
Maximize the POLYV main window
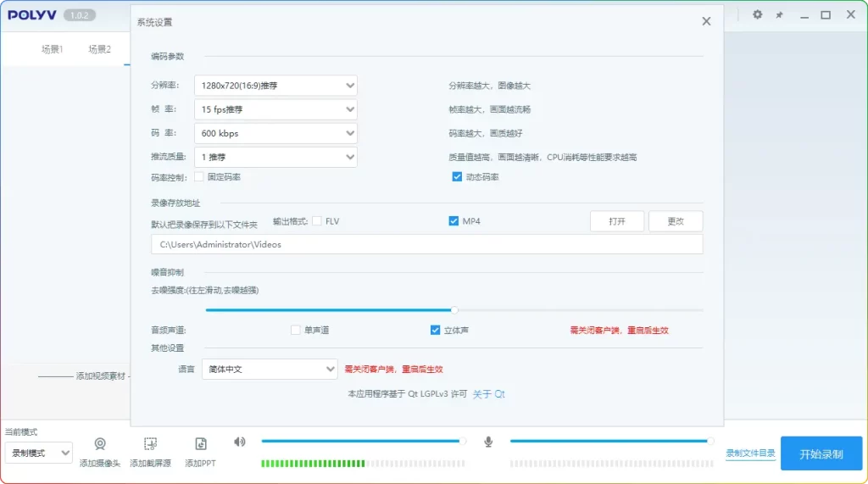(826, 15)
